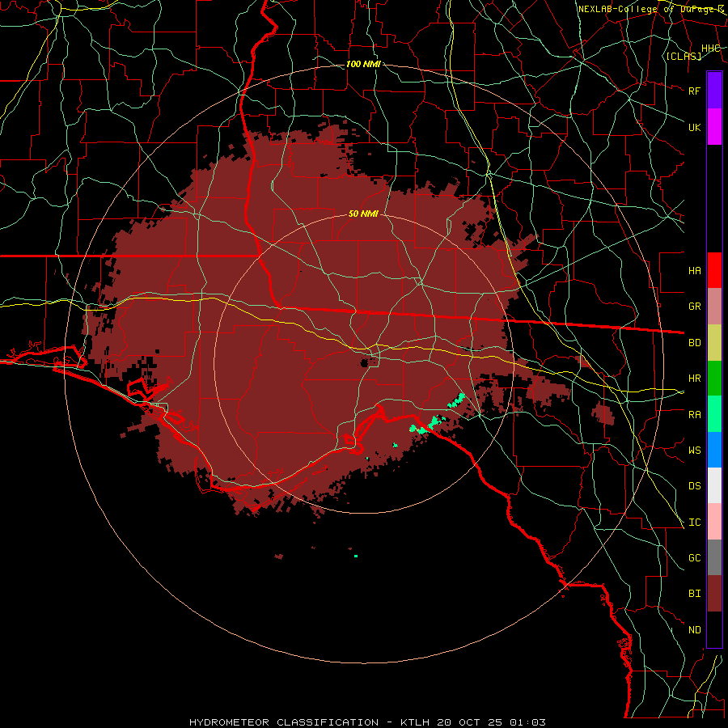Click the HA red legend swatch
Image resolution: width=728 pixels, height=728 pixels.
tap(714, 270)
